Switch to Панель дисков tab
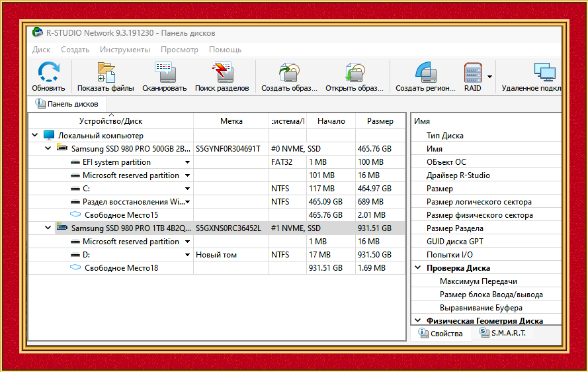The width and height of the screenshot is (588, 372). (x=67, y=104)
